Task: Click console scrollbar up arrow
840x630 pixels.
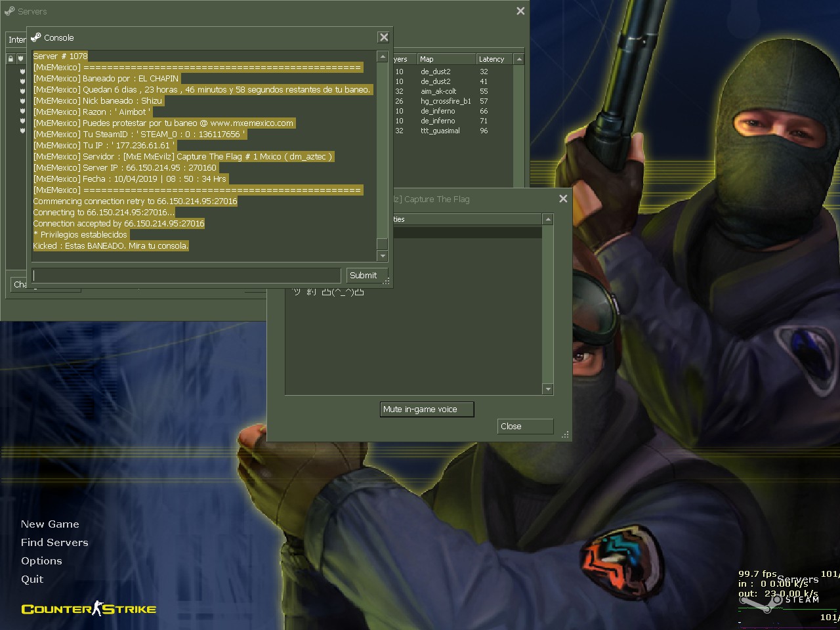Action: click(x=383, y=56)
